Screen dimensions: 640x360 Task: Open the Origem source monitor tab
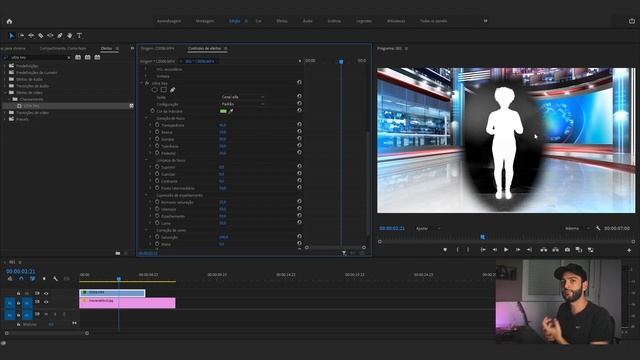coord(157,48)
